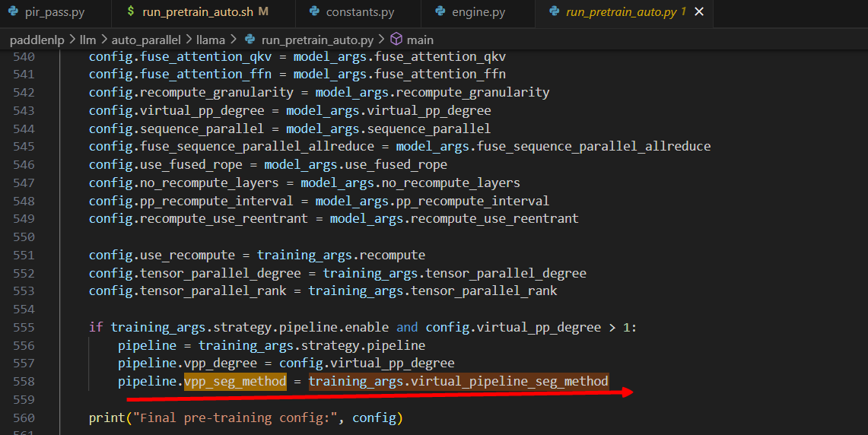The width and height of the screenshot is (868, 435).
Task: Click config.virtual_pp_degree on line 543
Action: pos(176,111)
